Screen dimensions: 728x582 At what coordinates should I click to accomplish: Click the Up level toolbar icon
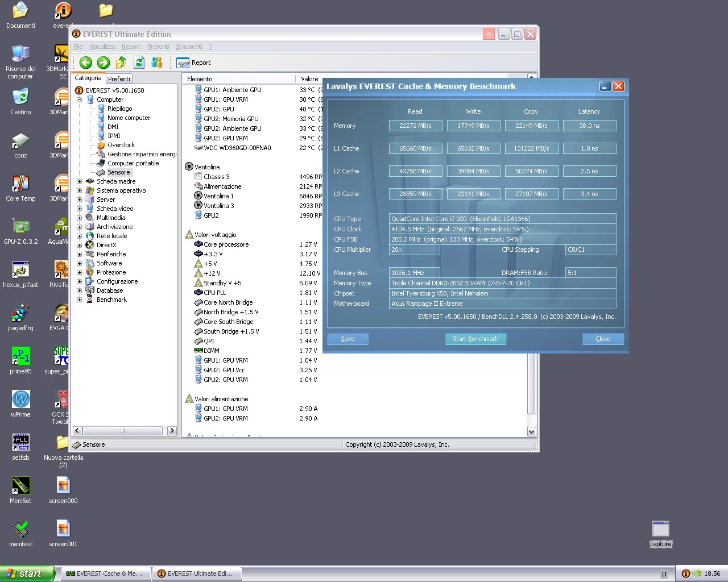[121, 63]
